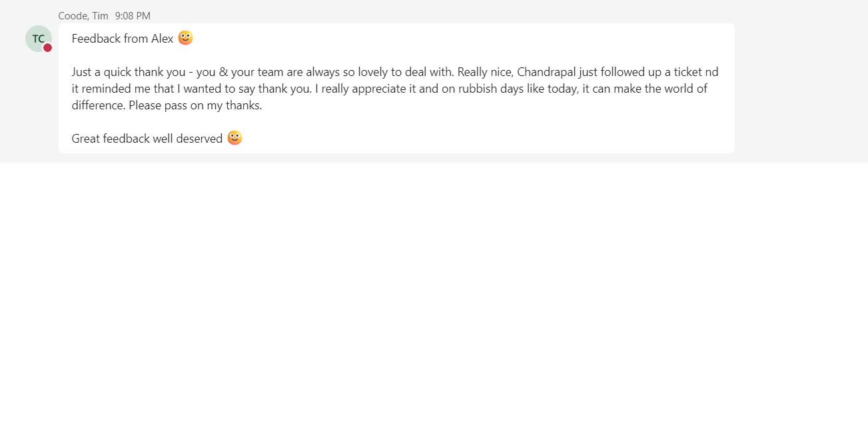Click the sentence "Please pass on my thanks."

(x=195, y=105)
